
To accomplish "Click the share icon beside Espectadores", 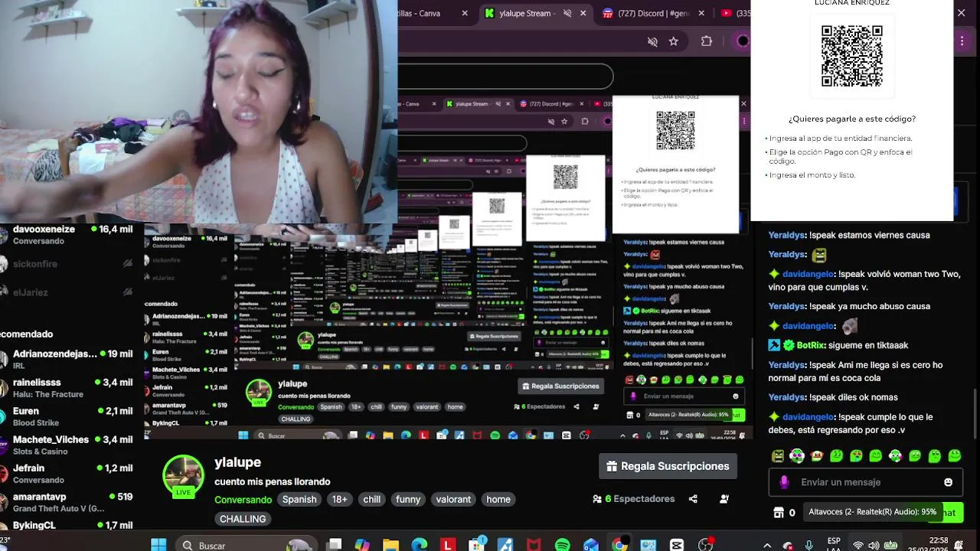I will [693, 499].
